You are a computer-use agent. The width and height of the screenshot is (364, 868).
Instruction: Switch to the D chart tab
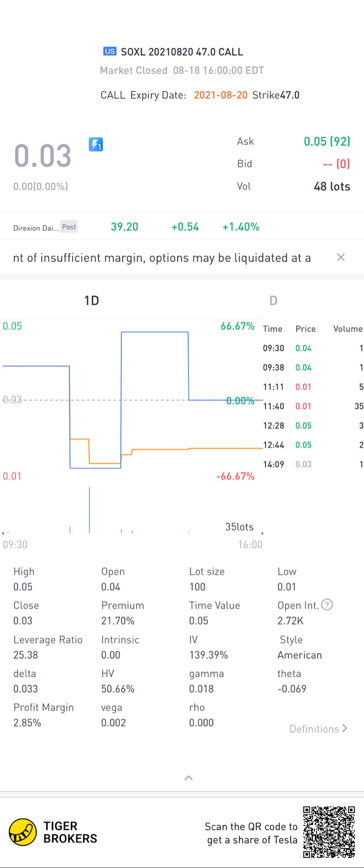tap(273, 301)
